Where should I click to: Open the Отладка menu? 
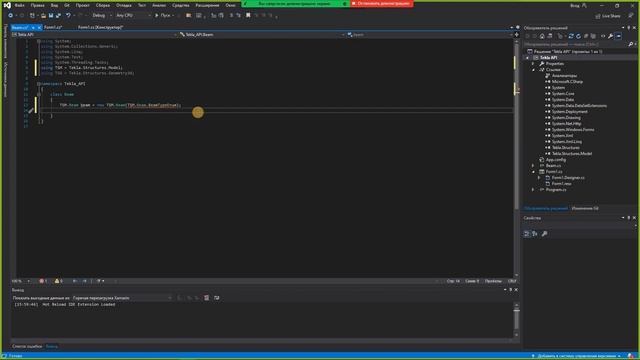tap(123, 5)
